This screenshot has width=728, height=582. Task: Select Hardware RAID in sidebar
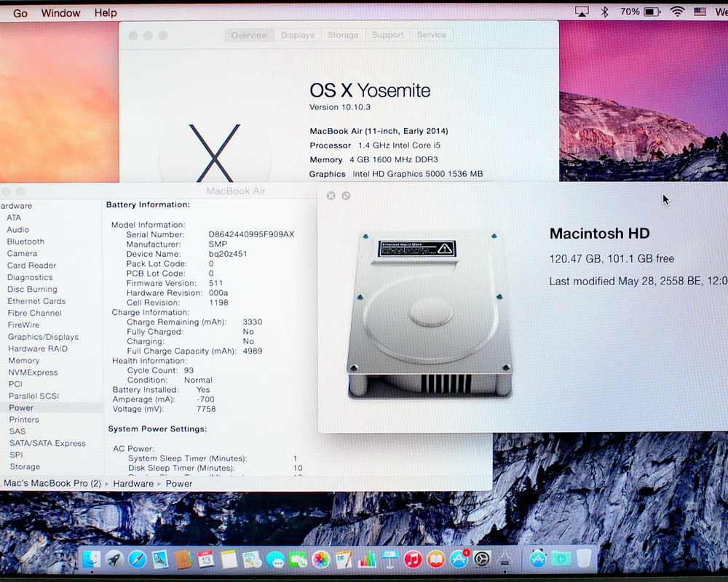(x=38, y=349)
